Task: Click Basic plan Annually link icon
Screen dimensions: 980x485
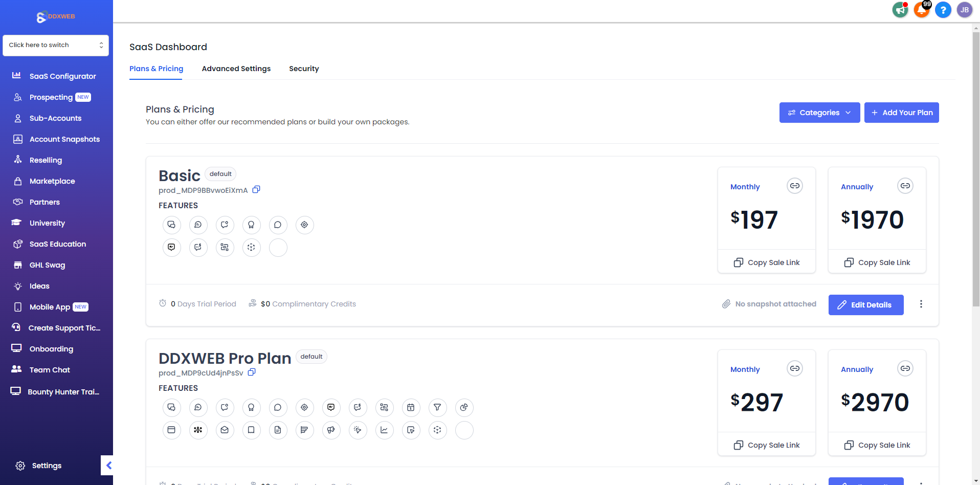Action: pyautogui.click(x=905, y=186)
